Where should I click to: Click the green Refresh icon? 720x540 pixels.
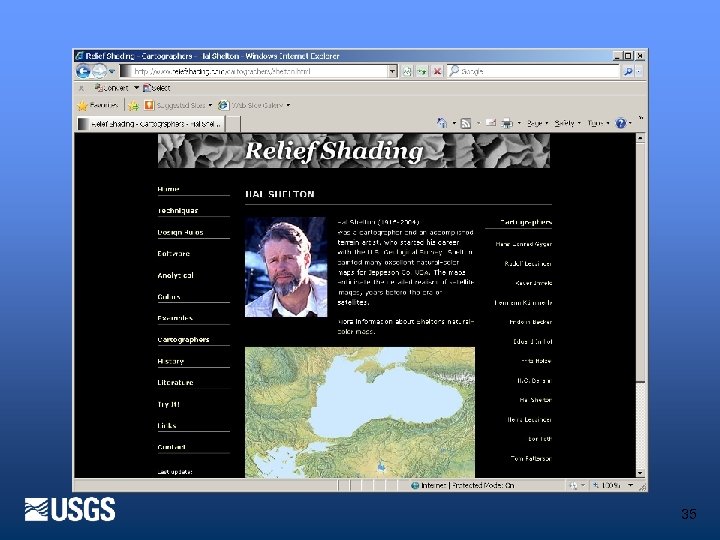click(x=422, y=71)
